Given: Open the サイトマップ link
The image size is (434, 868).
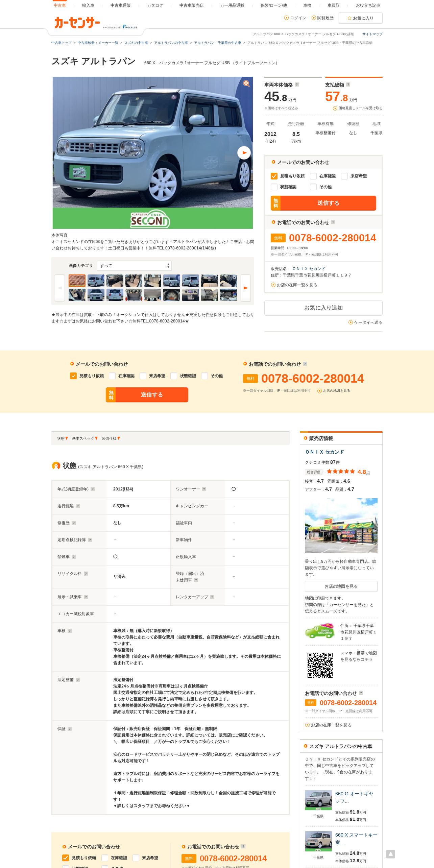Looking at the screenshot, I should coord(372,34).
